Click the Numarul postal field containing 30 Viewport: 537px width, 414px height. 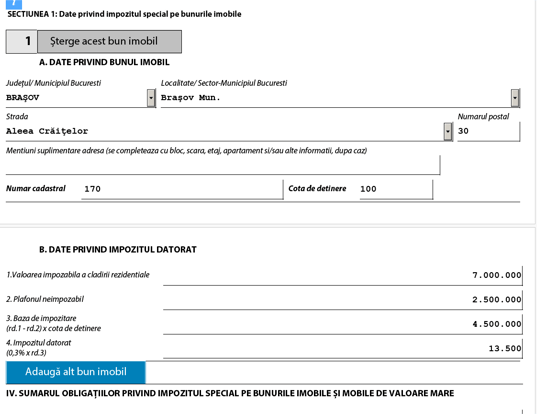[489, 131]
